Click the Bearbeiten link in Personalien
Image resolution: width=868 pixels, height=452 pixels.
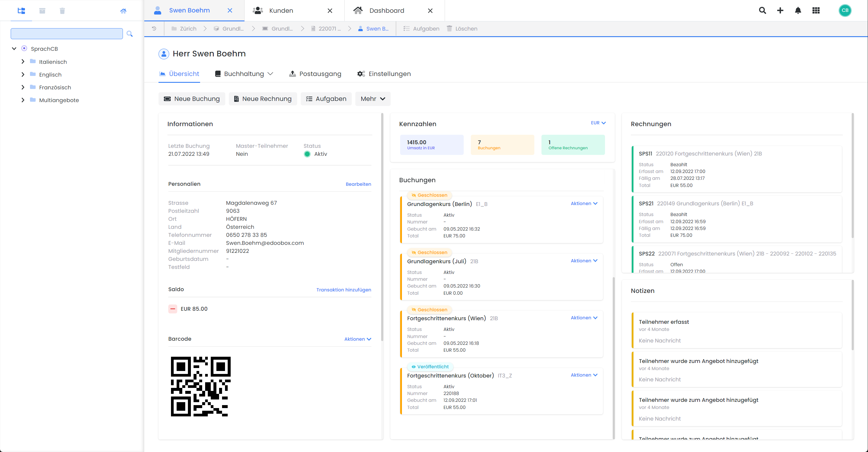click(x=358, y=184)
